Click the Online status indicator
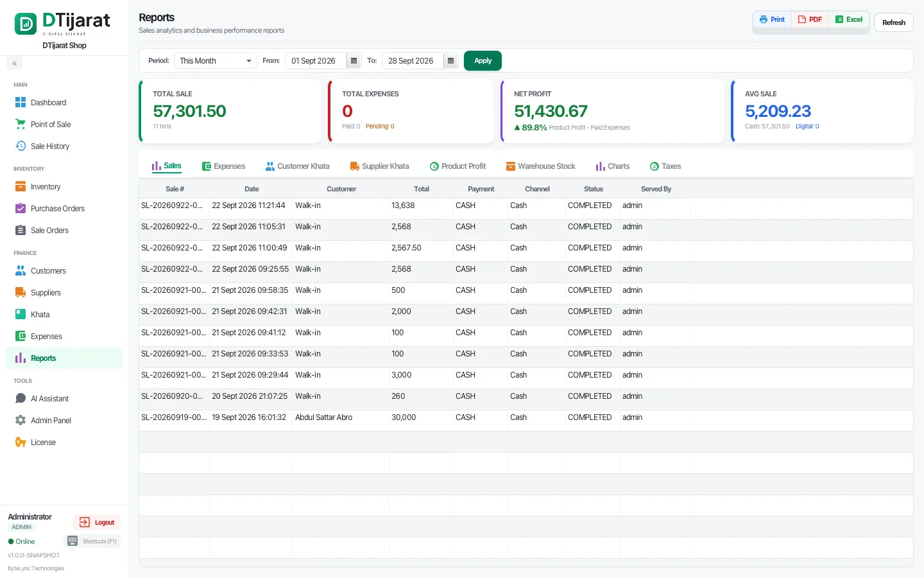The height and width of the screenshot is (578, 924). [x=22, y=542]
